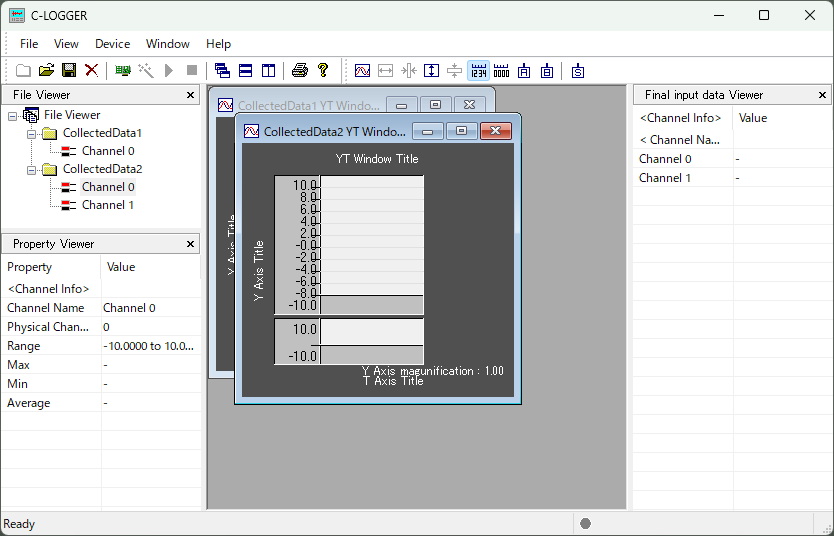Click the Open folder toolbar icon
Image resolution: width=834 pixels, height=536 pixels.
pos(46,70)
